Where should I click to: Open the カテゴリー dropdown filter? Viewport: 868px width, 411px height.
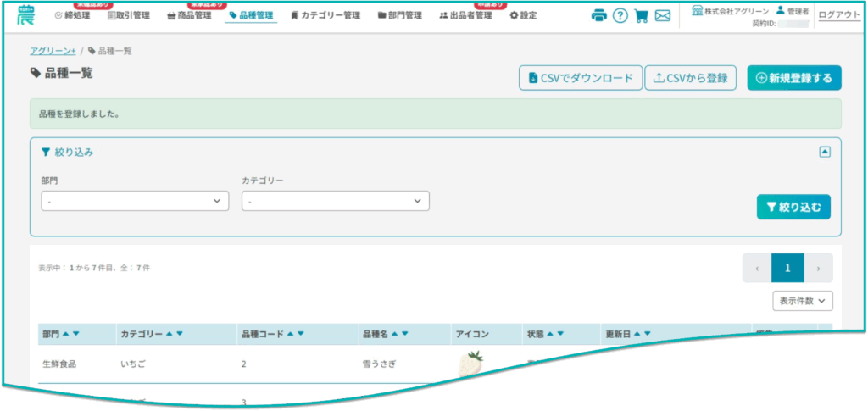(335, 201)
